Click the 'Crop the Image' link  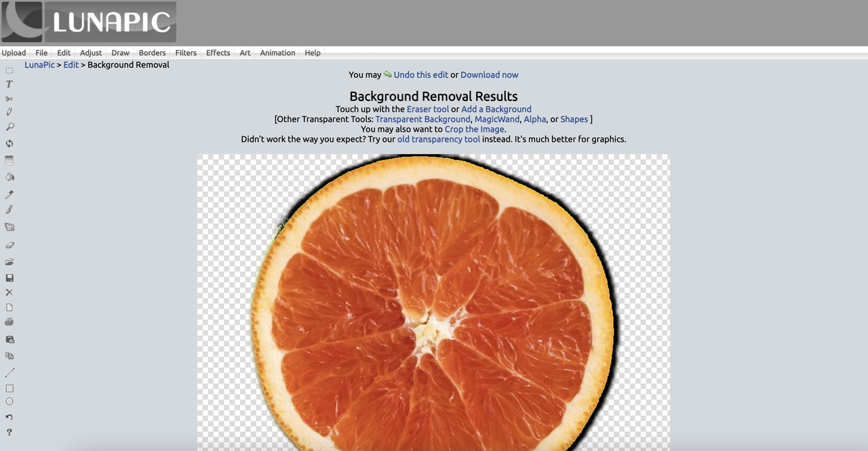click(x=475, y=129)
